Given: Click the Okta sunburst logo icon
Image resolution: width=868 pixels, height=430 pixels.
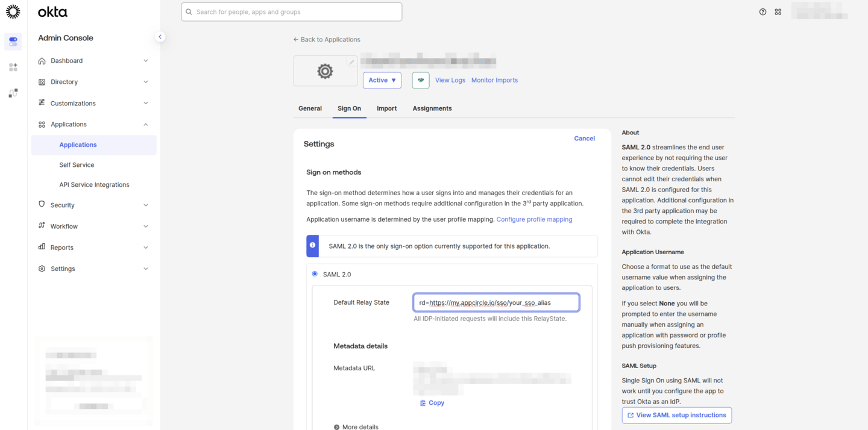Looking at the screenshot, I should [13, 11].
